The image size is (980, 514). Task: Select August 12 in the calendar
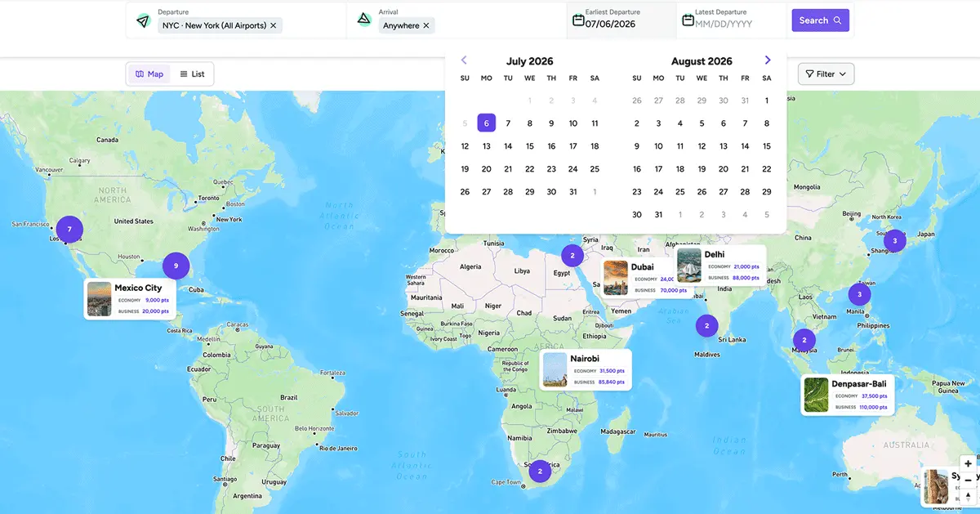point(702,146)
